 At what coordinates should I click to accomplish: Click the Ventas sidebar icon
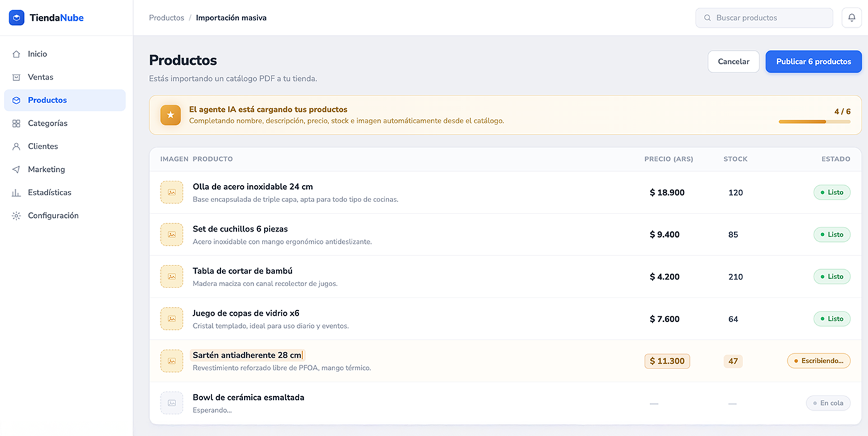tap(16, 77)
